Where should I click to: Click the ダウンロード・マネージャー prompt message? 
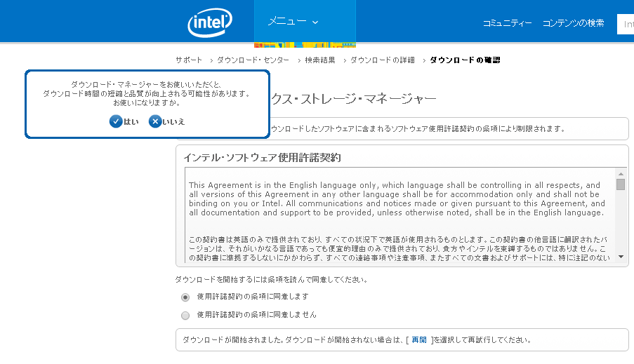point(146,94)
